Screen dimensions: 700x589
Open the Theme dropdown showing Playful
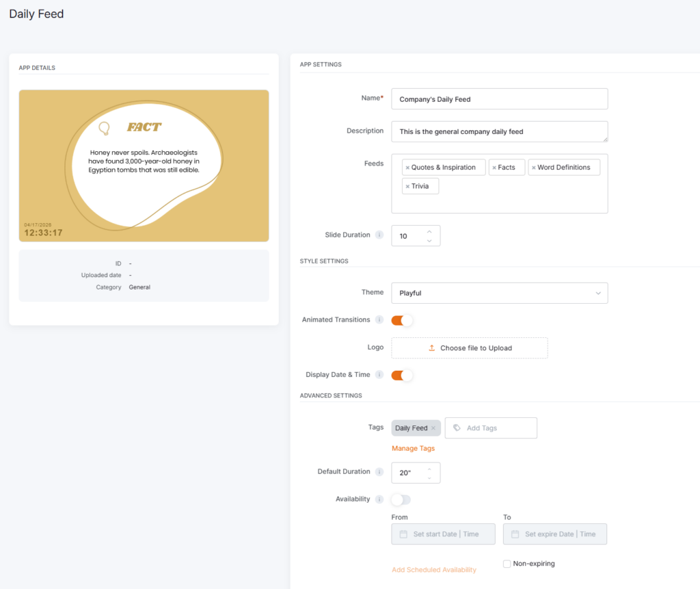pos(499,293)
